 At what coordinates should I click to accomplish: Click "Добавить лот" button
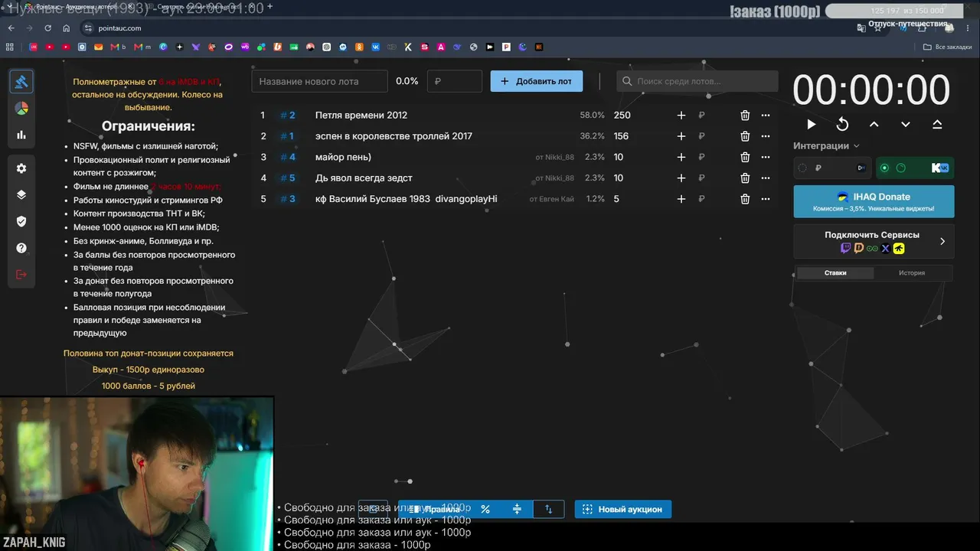pyautogui.click(x=536, y=81)
